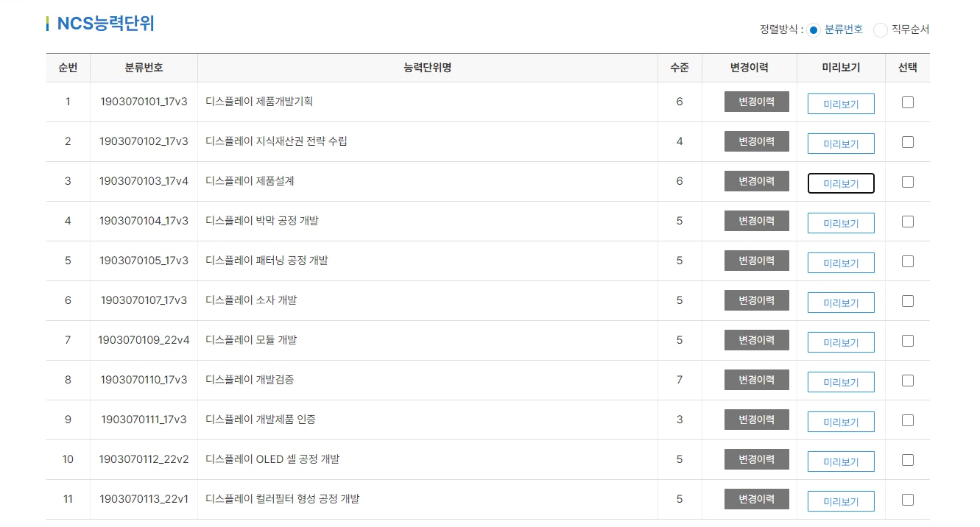Preview the 디스플레이 제품설계 competency unit
The height and width of the screenshot is (527, 980).
[841, 182]
